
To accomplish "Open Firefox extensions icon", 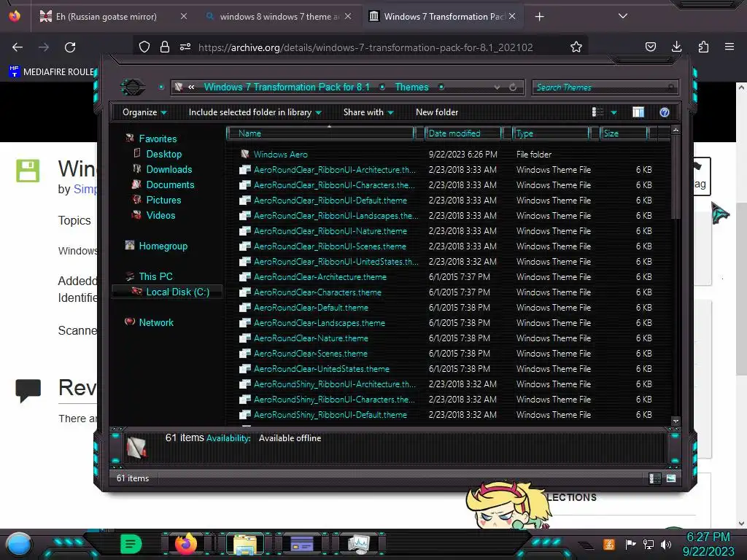I will click(x=703, y=47).
